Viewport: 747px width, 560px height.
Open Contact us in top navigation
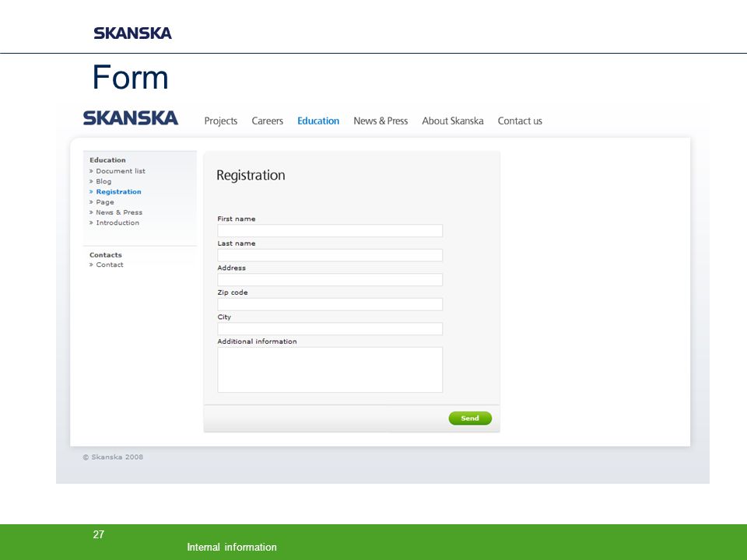[x=520, y=121]
